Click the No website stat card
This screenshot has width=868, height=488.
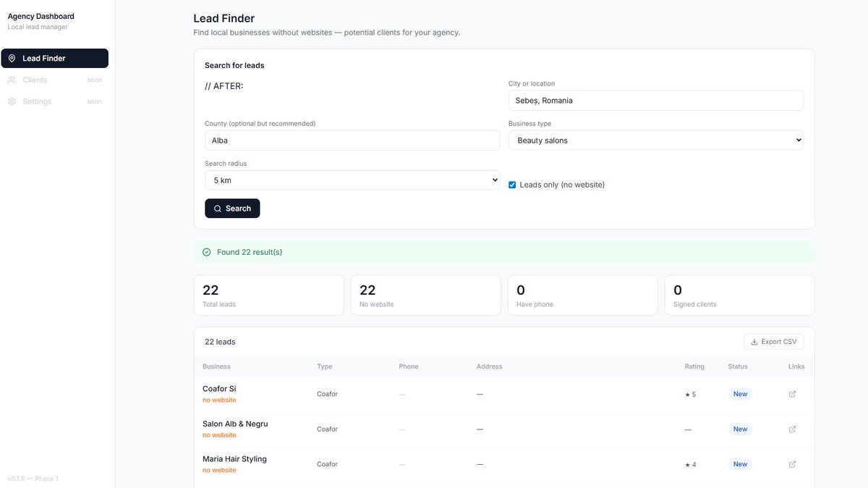click(425, 295)
